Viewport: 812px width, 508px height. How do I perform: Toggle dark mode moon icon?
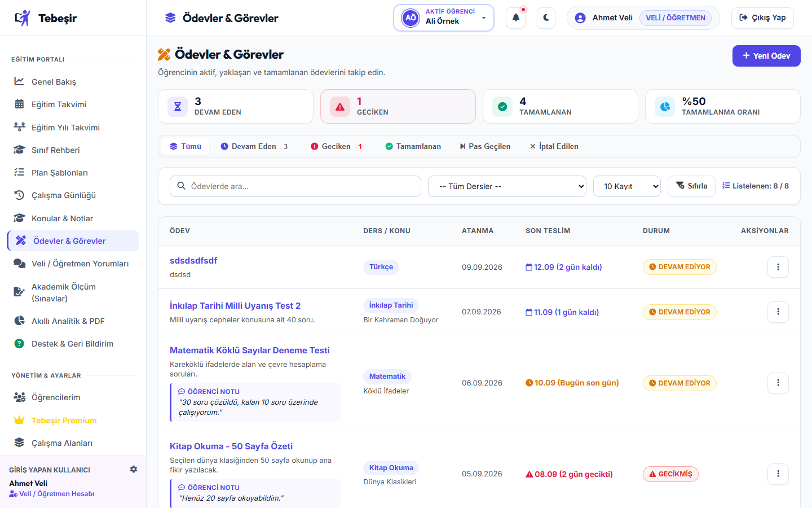(x=546, y=17)
